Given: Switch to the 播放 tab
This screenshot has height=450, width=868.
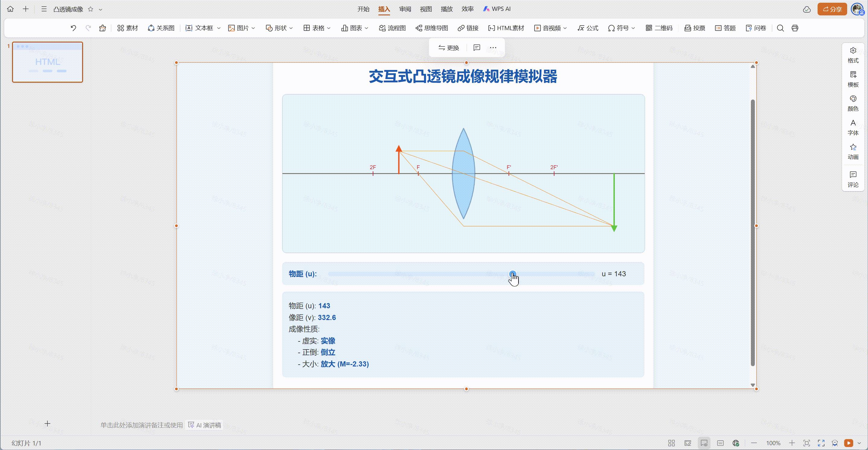Looking at the screenshot, I should coord(447,9).
